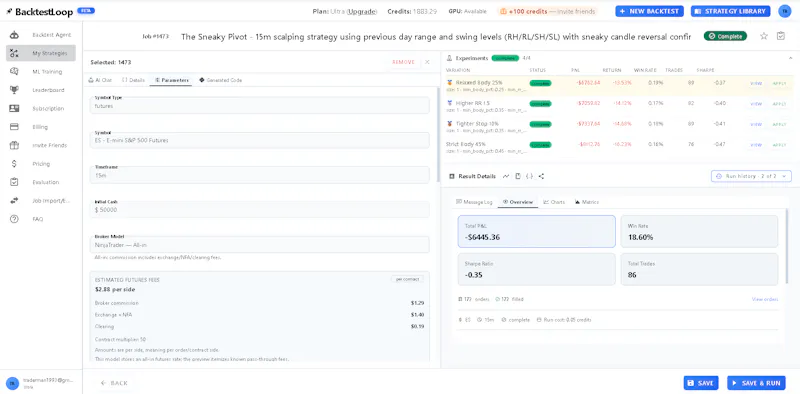The width and height of the screenshot is (800, 394).
Task: Click the line chart icon beside Result Details
Action: point(506,176)
